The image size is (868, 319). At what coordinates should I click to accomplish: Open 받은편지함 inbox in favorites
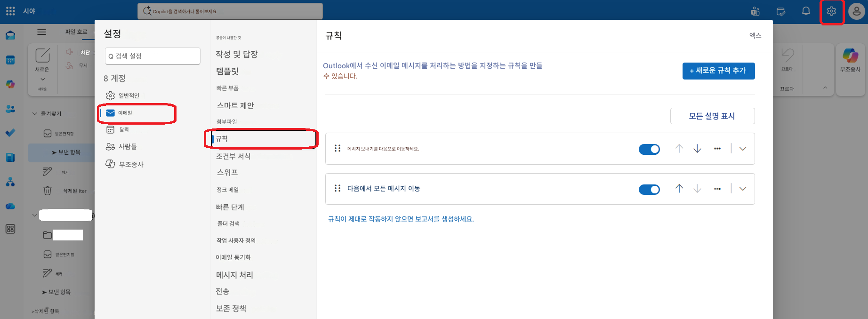pyautogui.click(x=64, y=134)
